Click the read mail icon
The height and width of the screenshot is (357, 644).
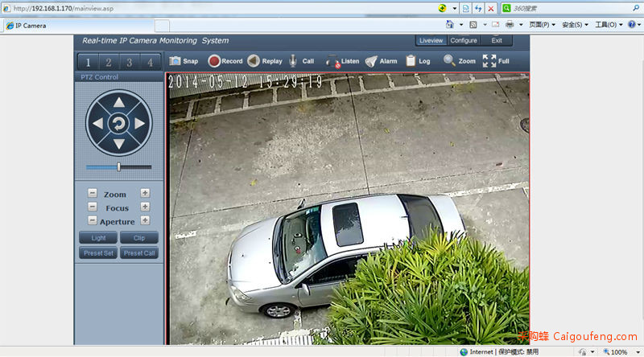[496, 25]
